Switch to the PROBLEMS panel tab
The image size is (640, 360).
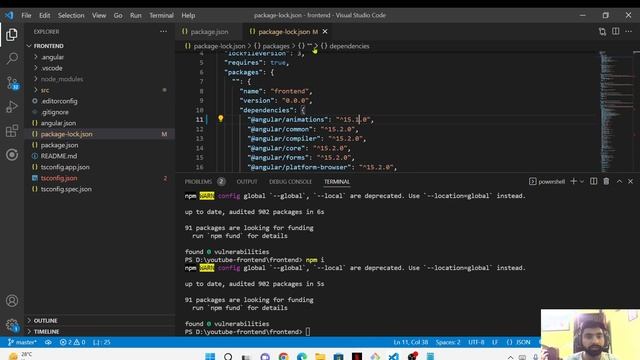(198, 182)
